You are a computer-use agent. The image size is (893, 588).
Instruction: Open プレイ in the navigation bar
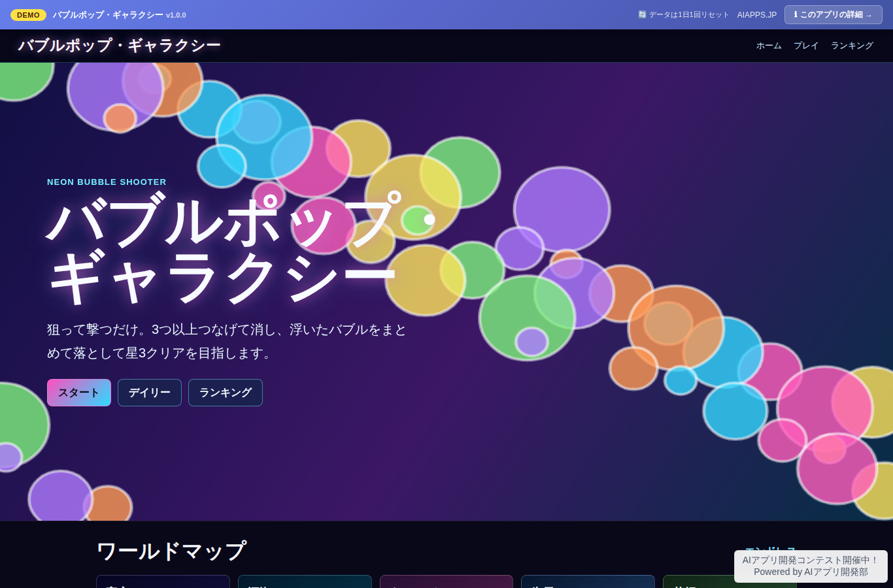(806, 46)
